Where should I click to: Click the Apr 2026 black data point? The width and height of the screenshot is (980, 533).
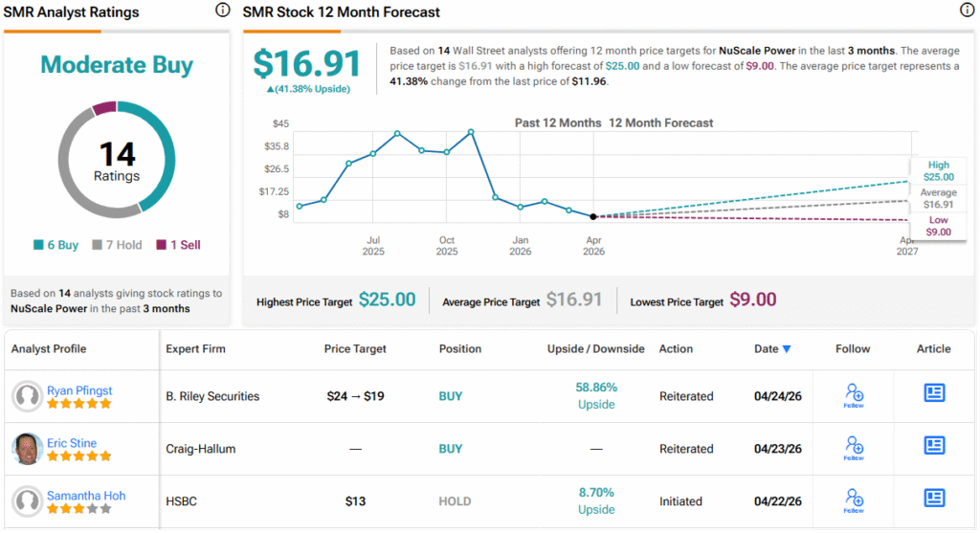tap(593, 217)
